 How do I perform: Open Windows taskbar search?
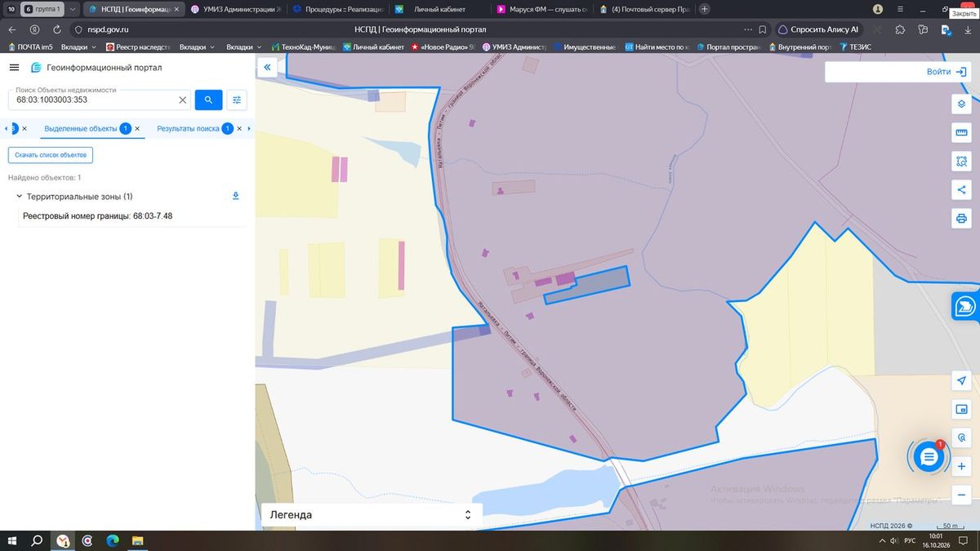tap(37, 540)
